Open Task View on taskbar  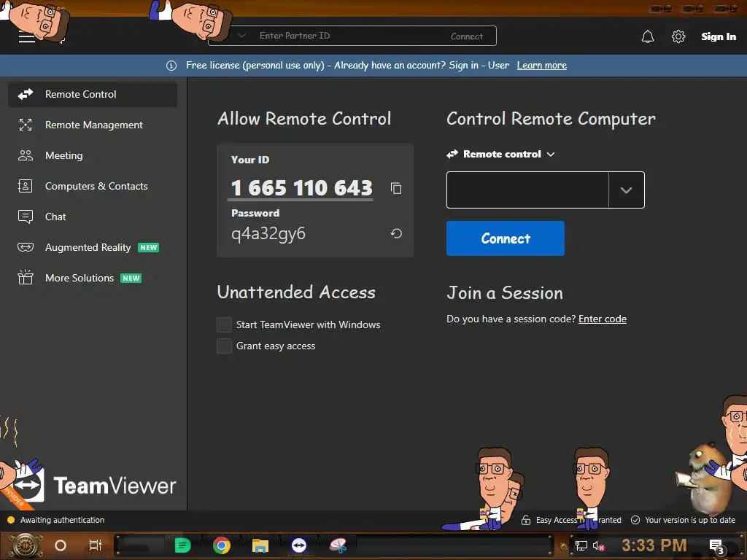pos(96,545)
